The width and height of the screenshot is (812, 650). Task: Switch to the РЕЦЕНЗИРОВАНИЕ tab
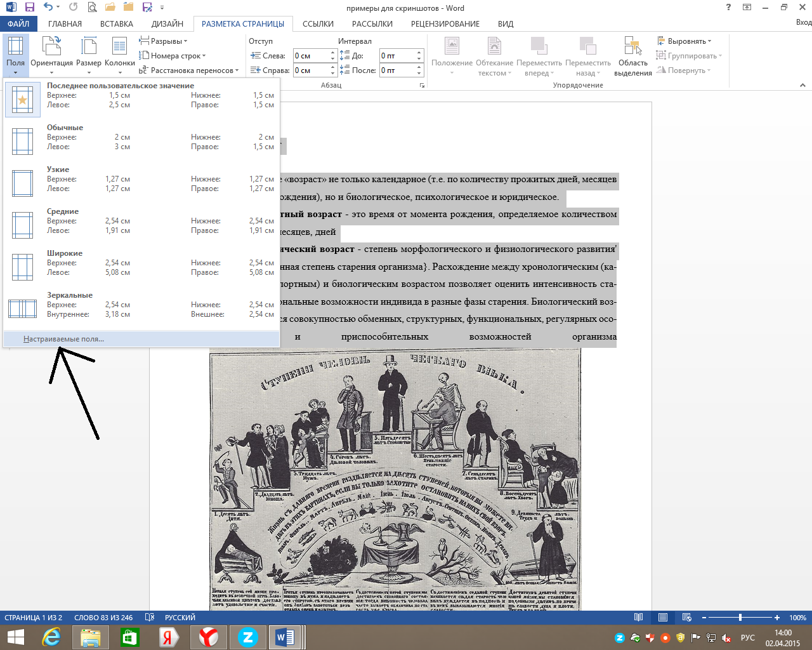[x=445, y=23]
